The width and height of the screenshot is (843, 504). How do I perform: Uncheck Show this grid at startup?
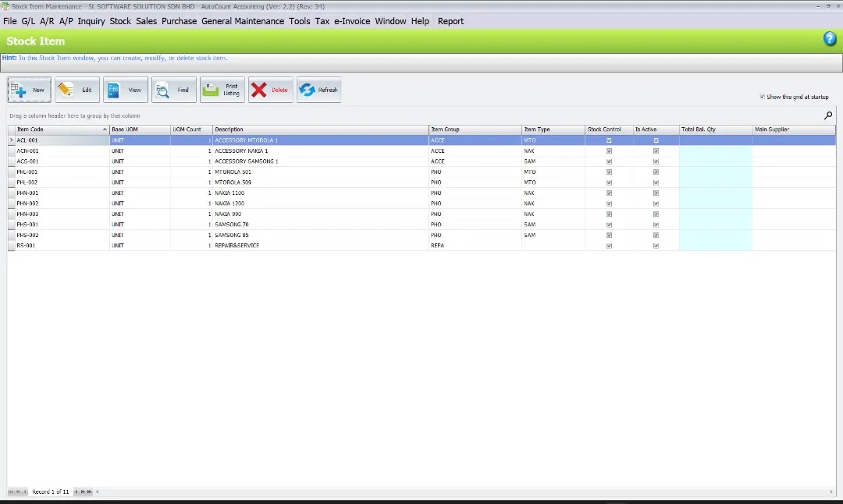tap(763, 95)
